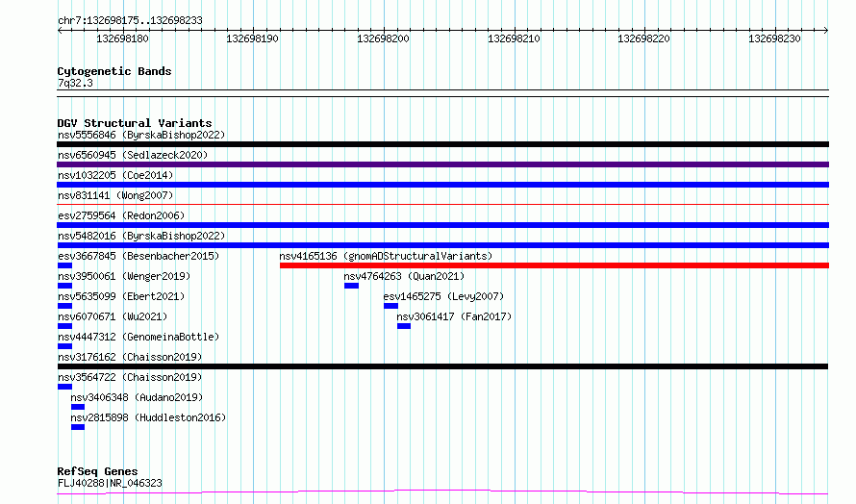Open esv1465275 (Levy2007) variant label

coord(443,296)
